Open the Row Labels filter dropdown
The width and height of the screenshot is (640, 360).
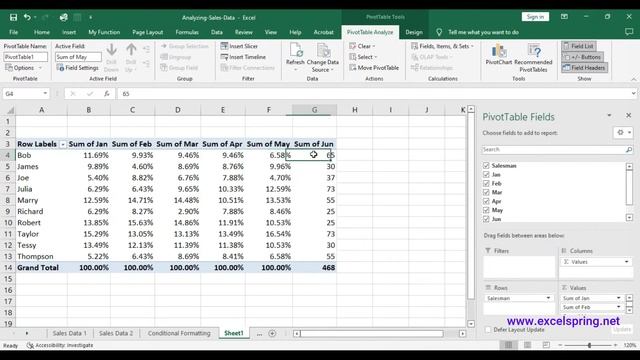click(63, 144)
